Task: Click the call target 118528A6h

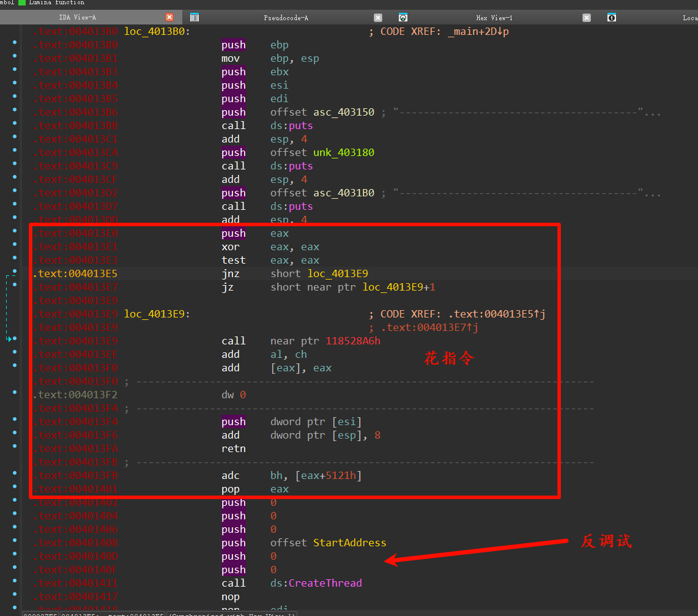Action: point(353,341)
